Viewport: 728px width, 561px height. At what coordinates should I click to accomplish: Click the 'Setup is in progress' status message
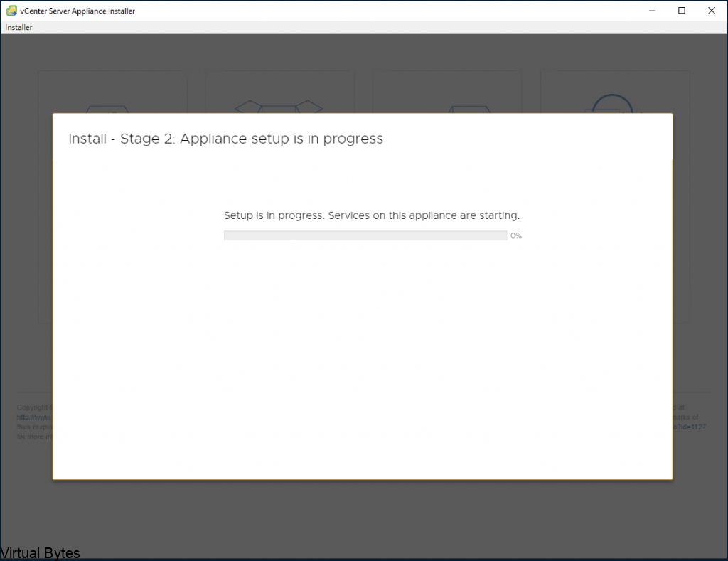371,215
